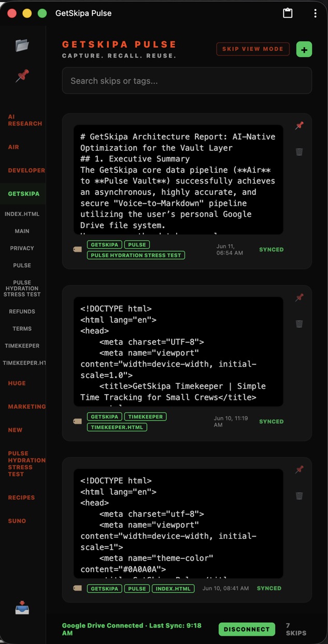Image resolution: width=328 pixels, height=644 pixels.
Task: Trash the Timekeeper HTML skip card
Action: pos(299,324)
